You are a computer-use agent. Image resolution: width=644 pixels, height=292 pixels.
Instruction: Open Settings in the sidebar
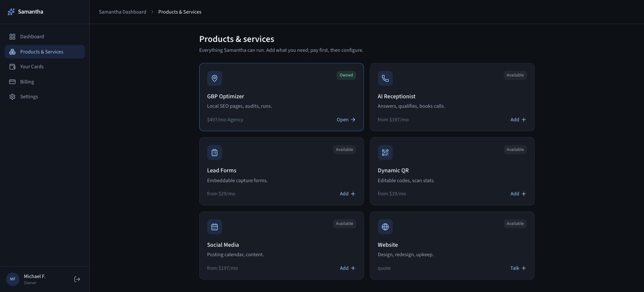[x=45, y=97]
